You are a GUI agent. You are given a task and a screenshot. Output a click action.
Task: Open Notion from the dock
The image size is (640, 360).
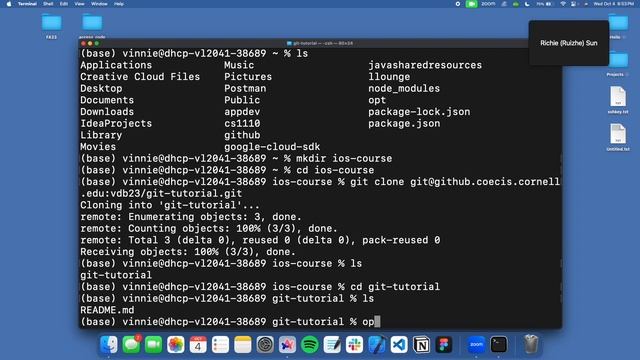coord(421,345)
